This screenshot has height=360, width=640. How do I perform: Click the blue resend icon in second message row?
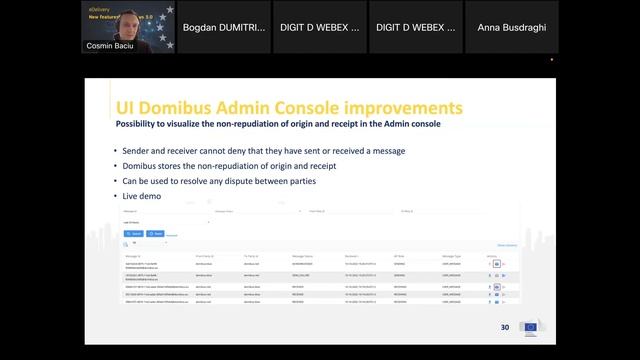[x=504, y=276]
